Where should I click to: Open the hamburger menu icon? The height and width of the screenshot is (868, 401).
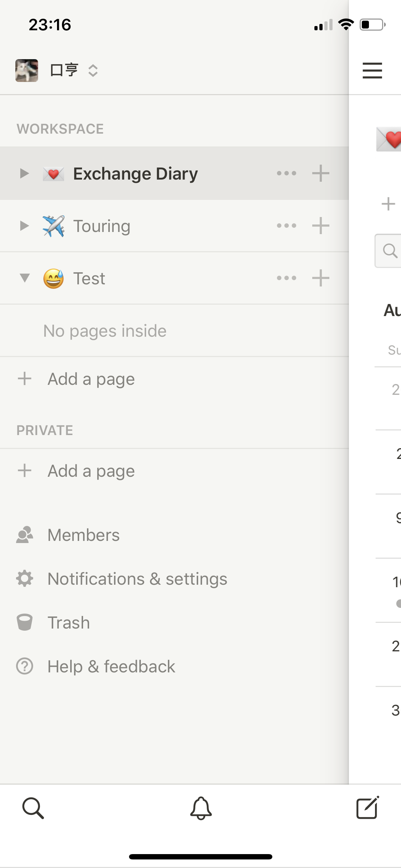372,70
